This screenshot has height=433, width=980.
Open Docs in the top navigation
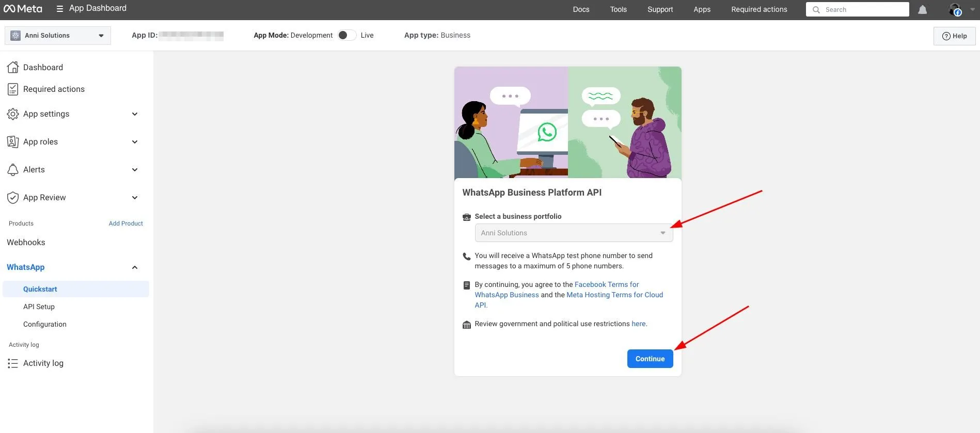(581, 9)
